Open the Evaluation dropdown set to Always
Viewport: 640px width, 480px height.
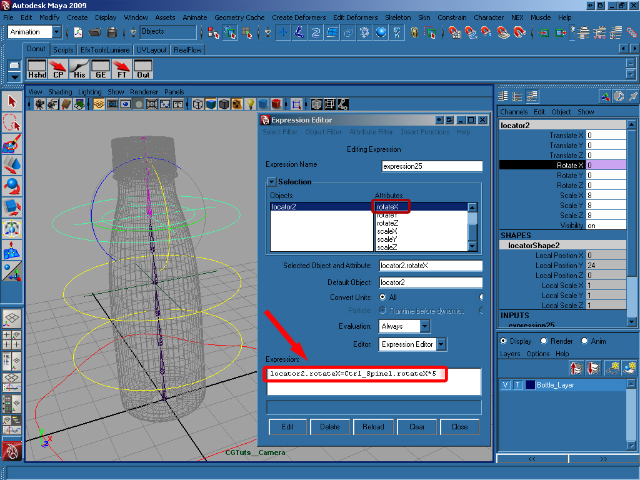[x=405, y=326]
